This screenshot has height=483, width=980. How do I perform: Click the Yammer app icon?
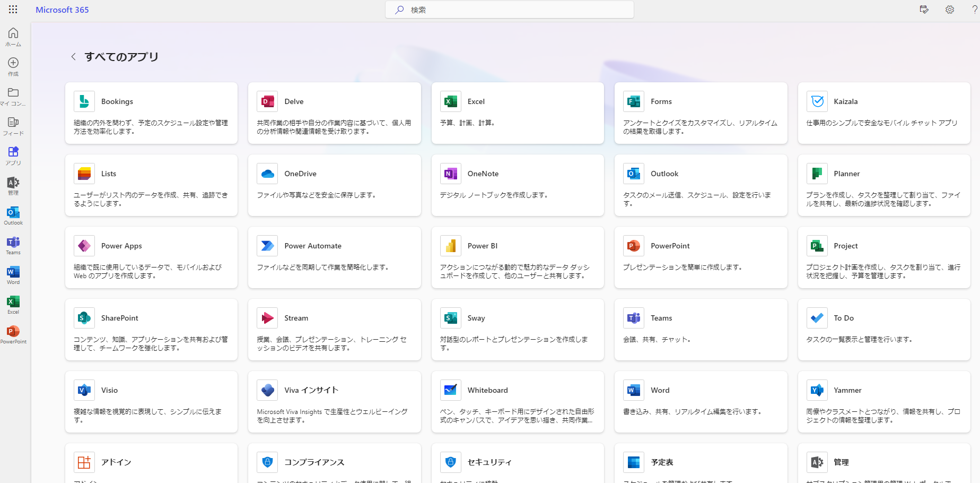tap(817, 390)
